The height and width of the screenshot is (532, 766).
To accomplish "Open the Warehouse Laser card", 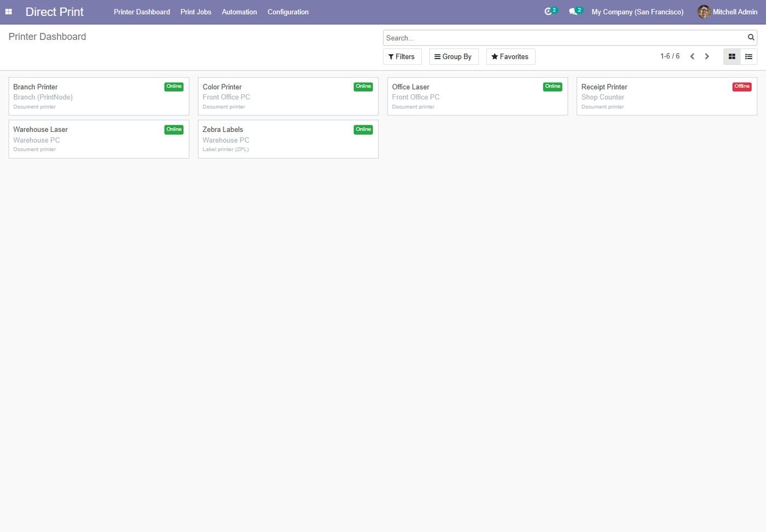I will (99, 139).
